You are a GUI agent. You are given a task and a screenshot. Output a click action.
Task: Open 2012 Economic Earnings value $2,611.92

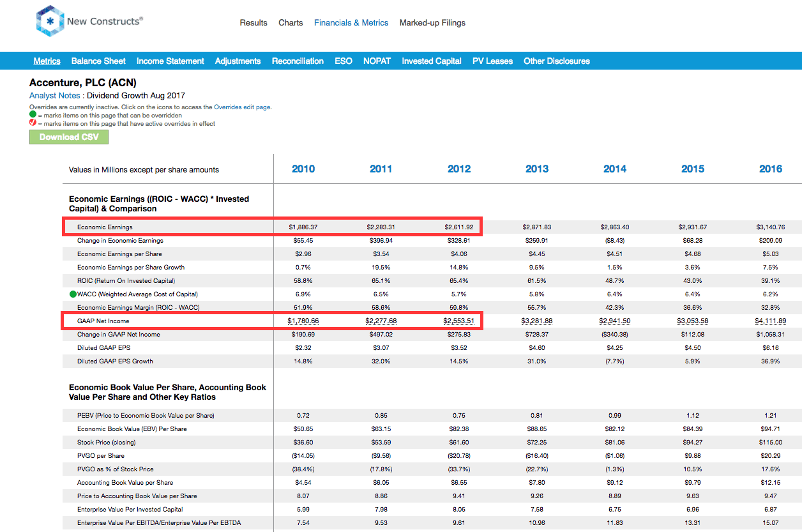(x=459, y=227)
